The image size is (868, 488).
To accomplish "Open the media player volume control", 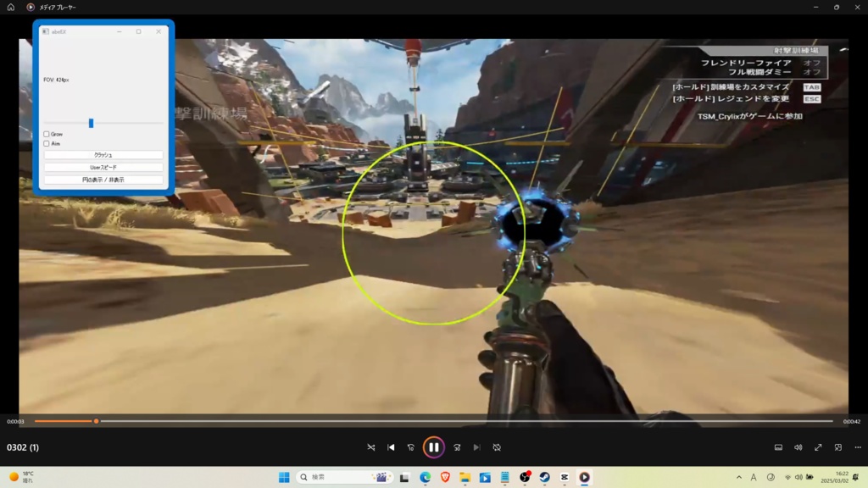I will tap(798, 447).
